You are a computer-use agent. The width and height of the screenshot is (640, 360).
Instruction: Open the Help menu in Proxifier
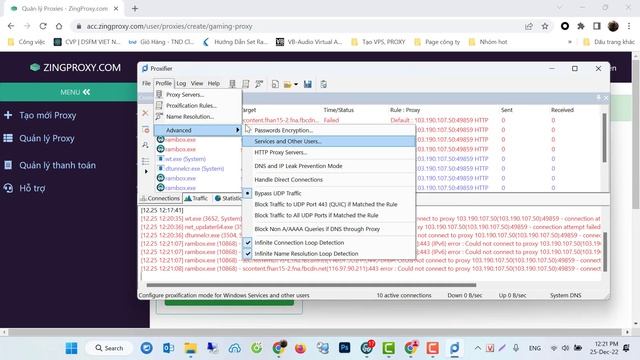coord(214,83)
